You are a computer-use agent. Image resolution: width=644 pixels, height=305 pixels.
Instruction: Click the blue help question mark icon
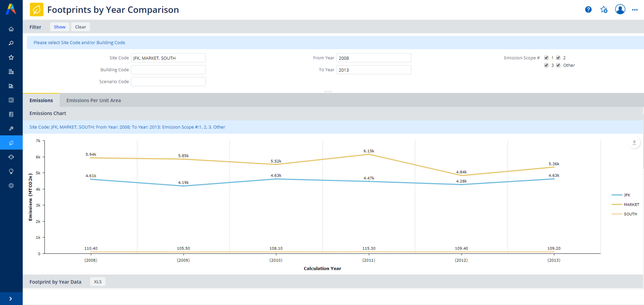(588, 10)
